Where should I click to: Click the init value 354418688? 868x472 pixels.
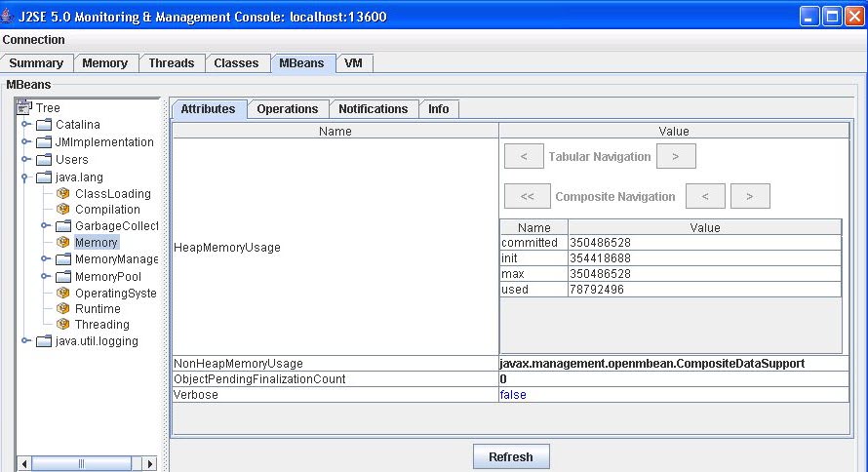coord(600,257)
